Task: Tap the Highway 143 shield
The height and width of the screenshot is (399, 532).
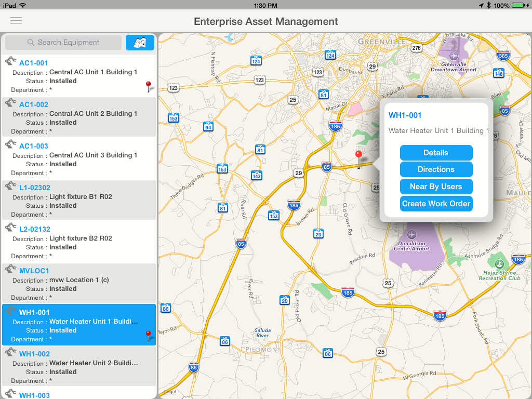Action: pyautogui.click(x=257, y=176)
